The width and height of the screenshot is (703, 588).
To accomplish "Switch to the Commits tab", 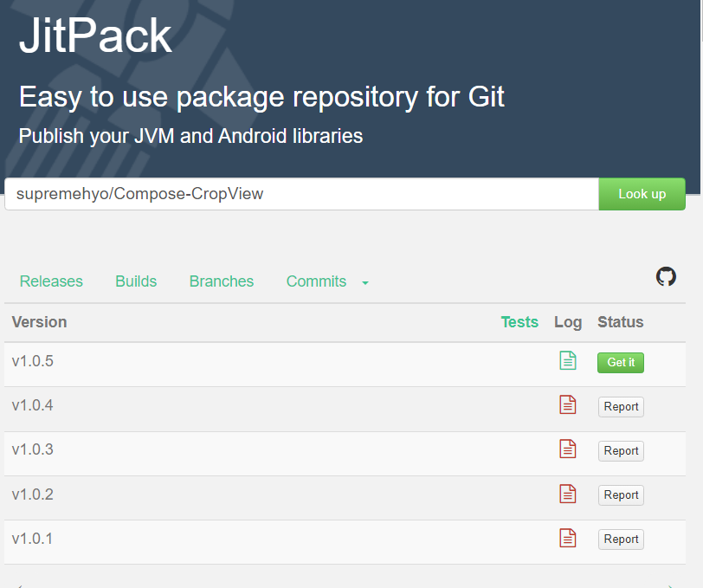I will pos(316,281).
